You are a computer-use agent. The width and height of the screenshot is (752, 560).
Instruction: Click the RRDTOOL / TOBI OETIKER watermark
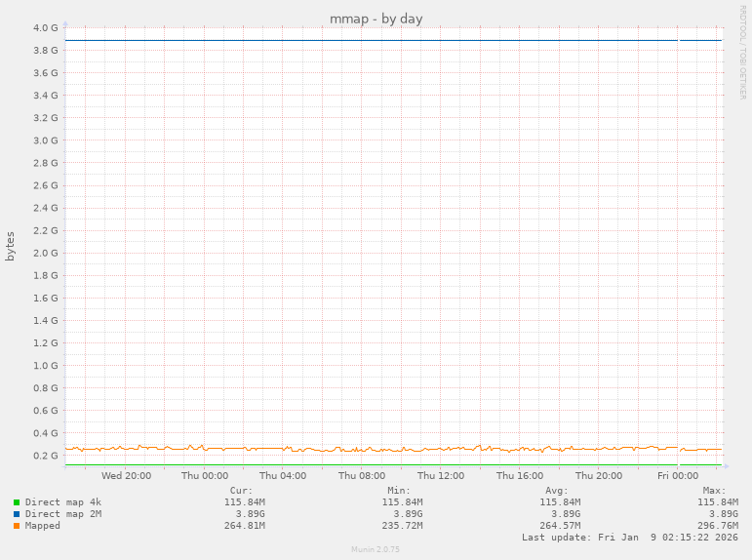pos(742,51)
